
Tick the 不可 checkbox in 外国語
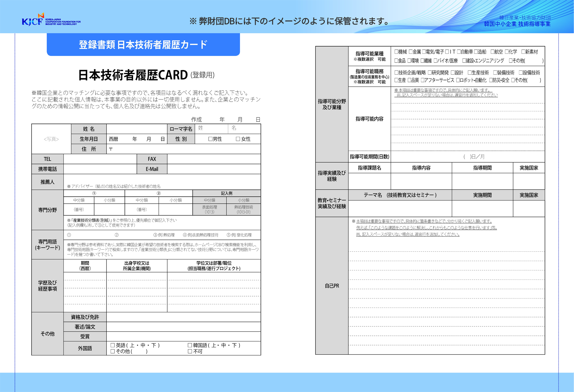tap(190, 351)
